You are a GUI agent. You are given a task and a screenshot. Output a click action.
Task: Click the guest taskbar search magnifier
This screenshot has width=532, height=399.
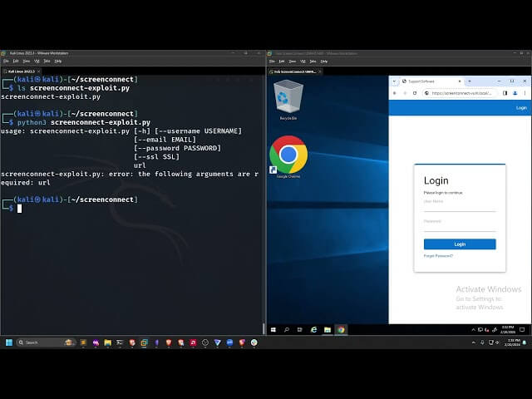click(x=287, y=329)
